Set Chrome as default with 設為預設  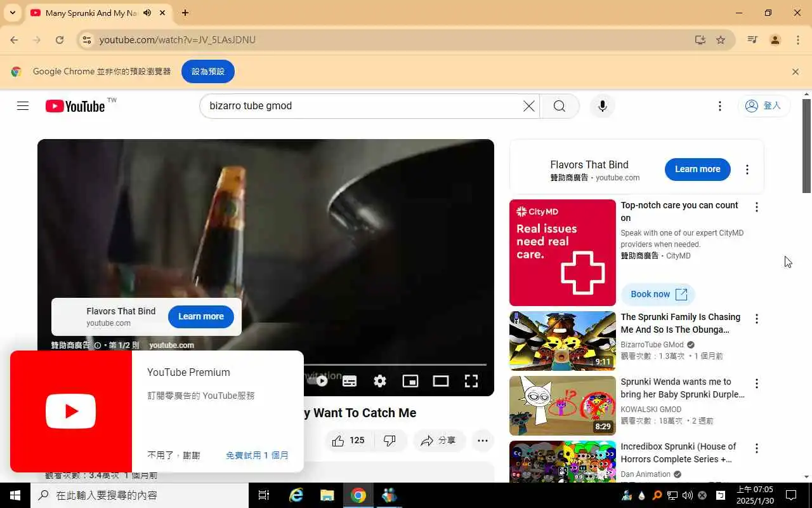[208, 72]
